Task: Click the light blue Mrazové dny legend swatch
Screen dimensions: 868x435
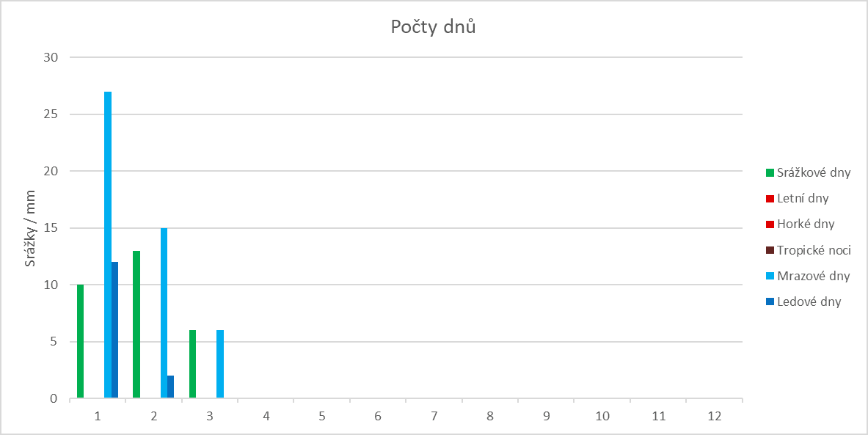Action: coord(770,276)
